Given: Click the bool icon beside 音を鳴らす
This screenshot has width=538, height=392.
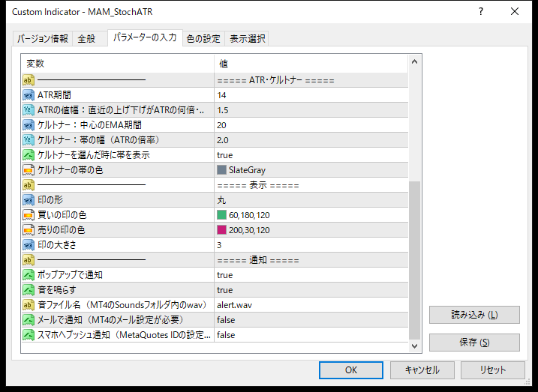Looking at the screenshot, I should [29, 290].
